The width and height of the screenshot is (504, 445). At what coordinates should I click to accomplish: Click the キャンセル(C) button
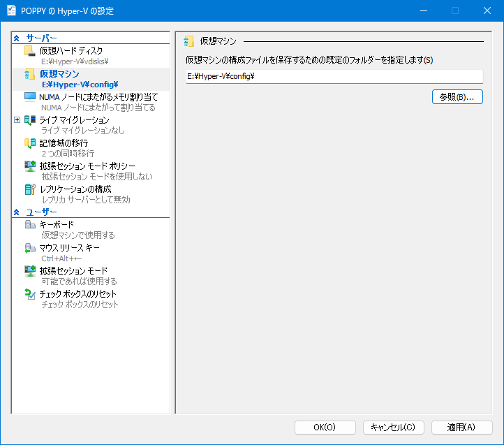point(394,428)
